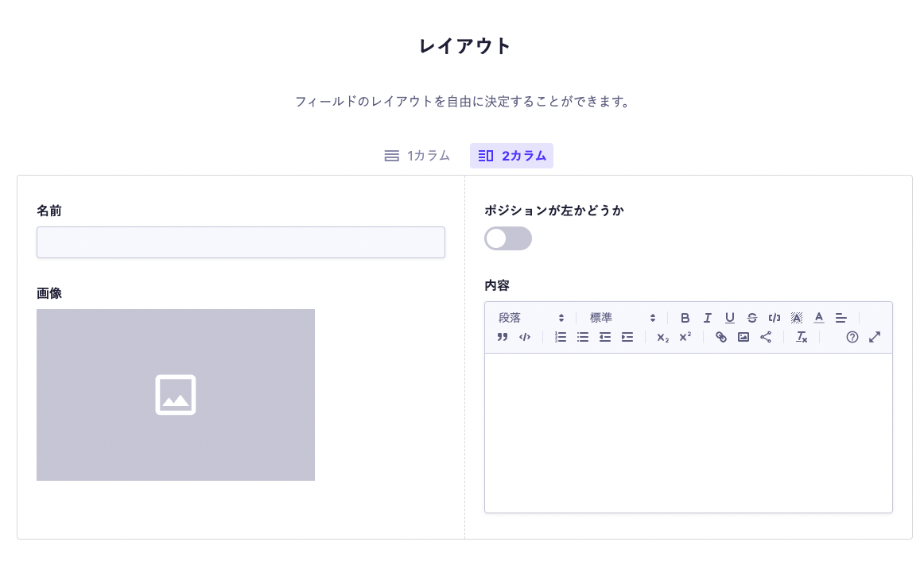Click the 画像 upload placeholder
Image resolution: width=924 pixels, height=565 pixels.
click(176, 395)
